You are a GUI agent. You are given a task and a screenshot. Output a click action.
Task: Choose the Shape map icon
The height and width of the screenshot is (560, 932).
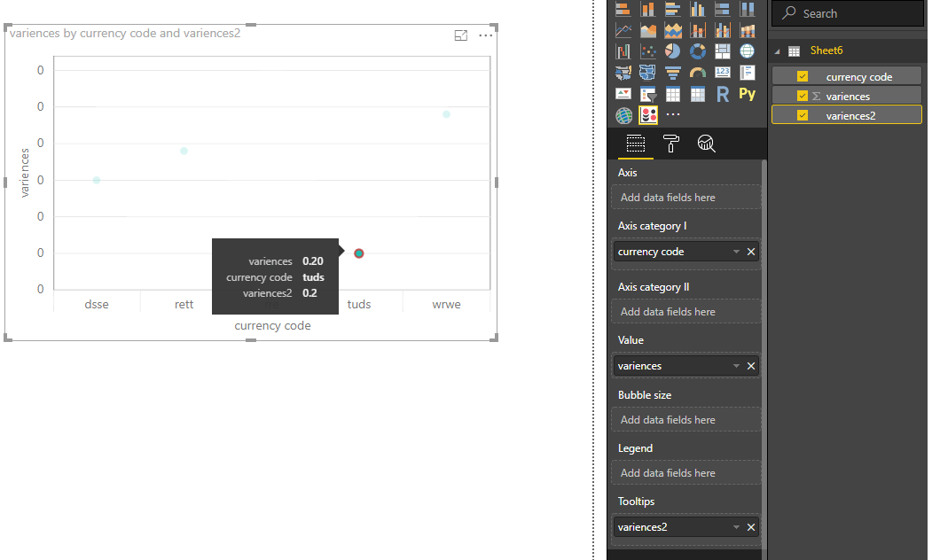click(648, 73)
